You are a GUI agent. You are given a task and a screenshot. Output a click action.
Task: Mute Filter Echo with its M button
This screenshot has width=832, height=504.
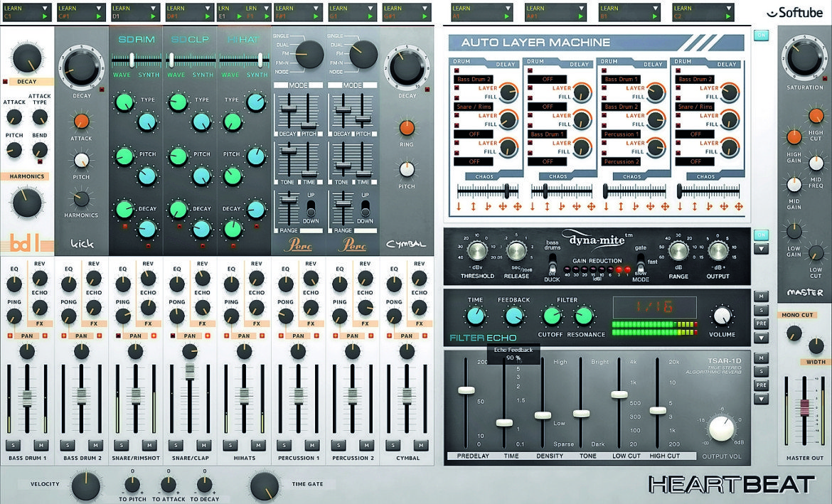(x=762, y=296)
